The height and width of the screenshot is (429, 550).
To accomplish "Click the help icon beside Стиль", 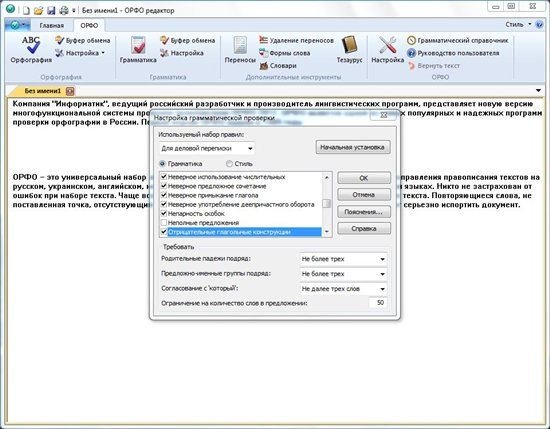I will [x=540, y=25].
